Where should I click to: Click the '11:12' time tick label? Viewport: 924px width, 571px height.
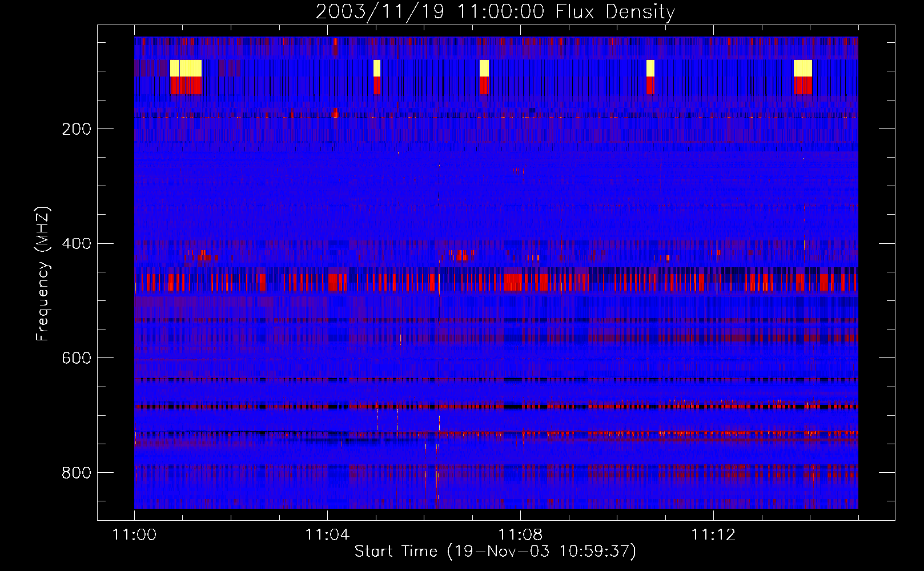point(713,535)
